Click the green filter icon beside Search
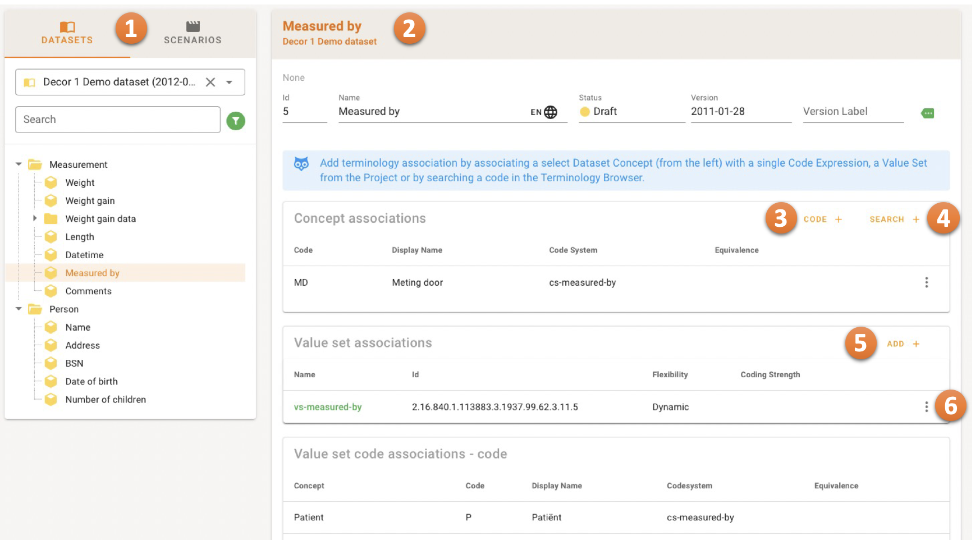 (236, 121)
